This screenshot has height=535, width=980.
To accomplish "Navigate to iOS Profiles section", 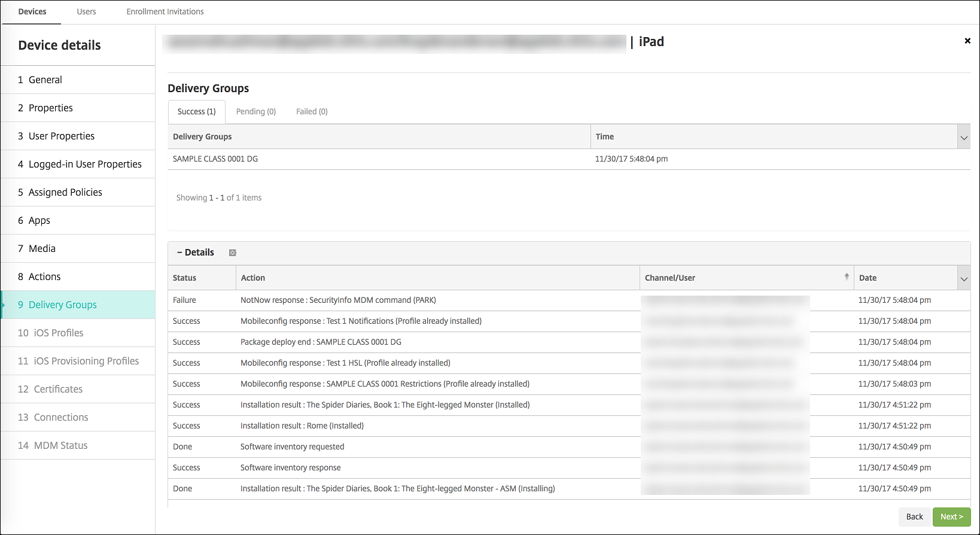I will 59,333.
